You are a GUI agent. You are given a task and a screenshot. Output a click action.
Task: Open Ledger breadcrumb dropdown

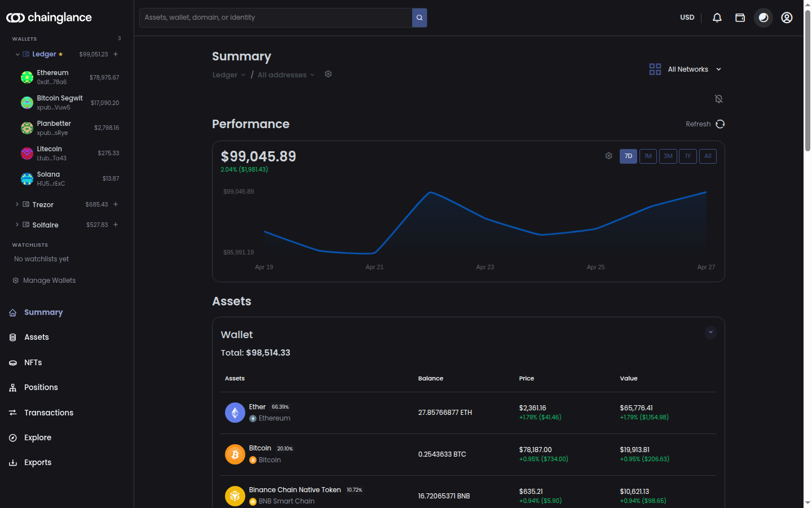tap(229, 75)
